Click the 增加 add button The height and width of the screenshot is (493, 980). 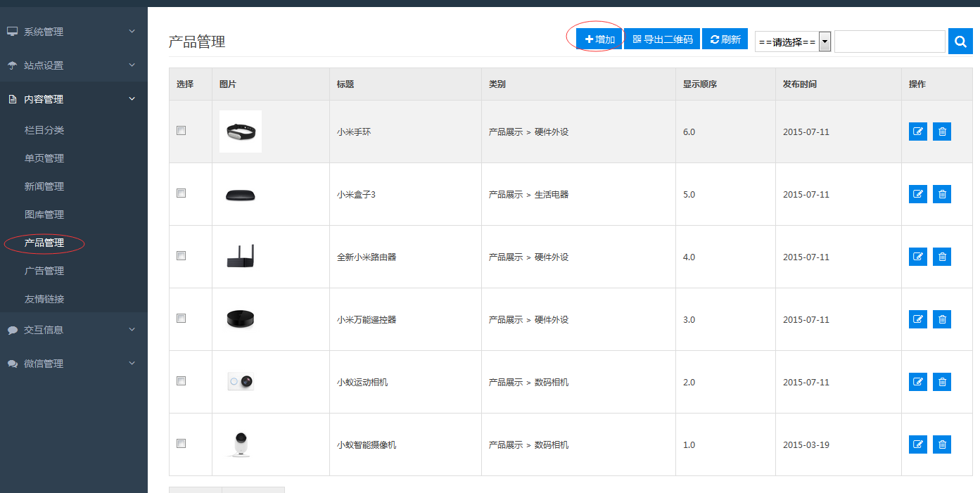(x=599, y=39)
